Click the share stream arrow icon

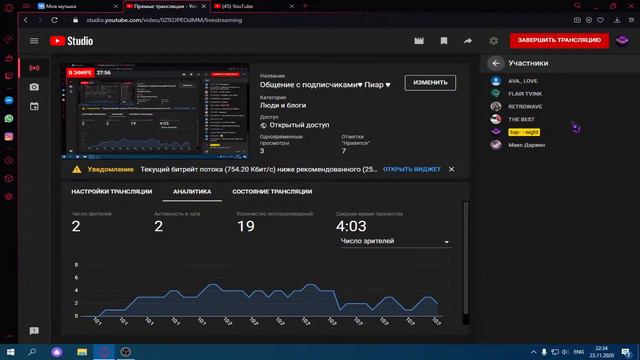click(x=468, y=41)
